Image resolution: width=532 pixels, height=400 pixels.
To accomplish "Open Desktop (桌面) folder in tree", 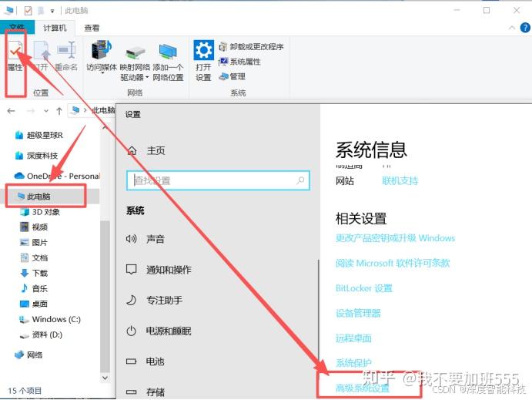I will pos(34,304).
